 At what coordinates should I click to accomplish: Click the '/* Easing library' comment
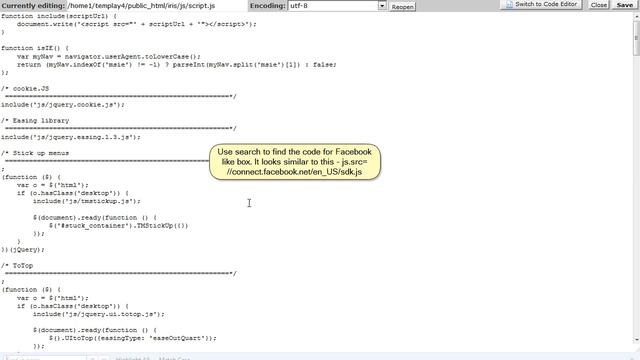pos(35,121)
